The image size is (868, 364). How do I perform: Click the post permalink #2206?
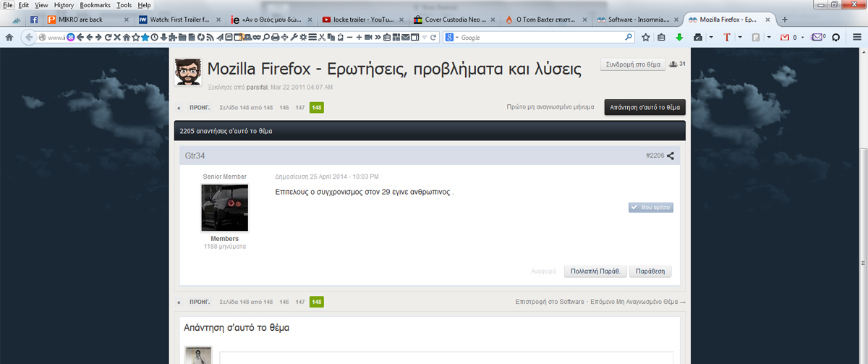click(x=655, y=156)
